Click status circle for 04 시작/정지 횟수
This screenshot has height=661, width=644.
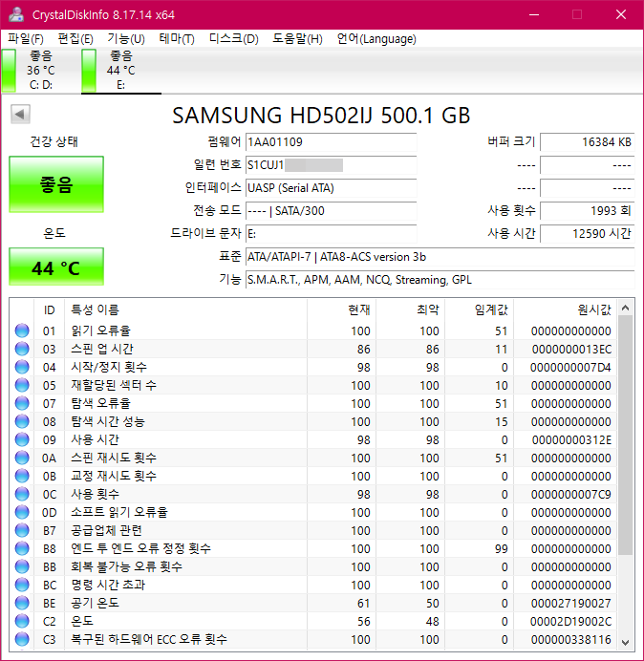click(22, 367)
